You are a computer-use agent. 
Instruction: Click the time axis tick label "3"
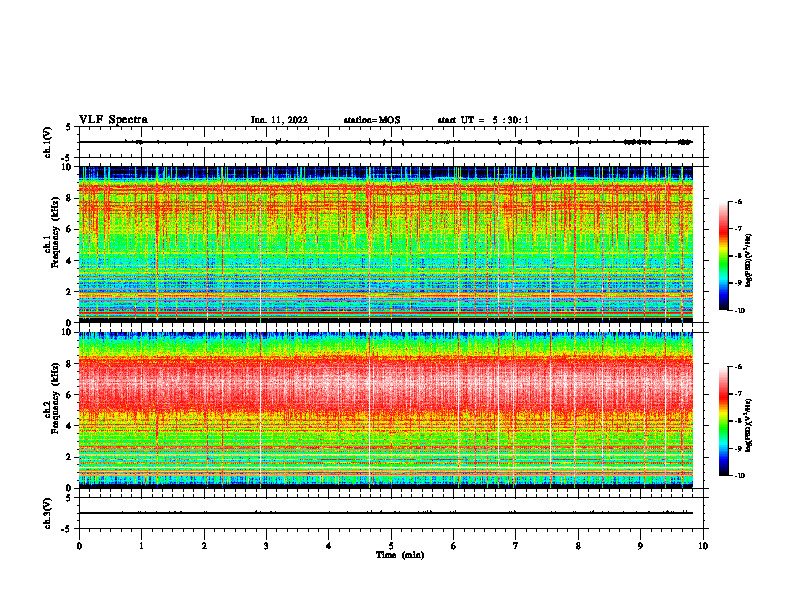click(x=266, y=546)
